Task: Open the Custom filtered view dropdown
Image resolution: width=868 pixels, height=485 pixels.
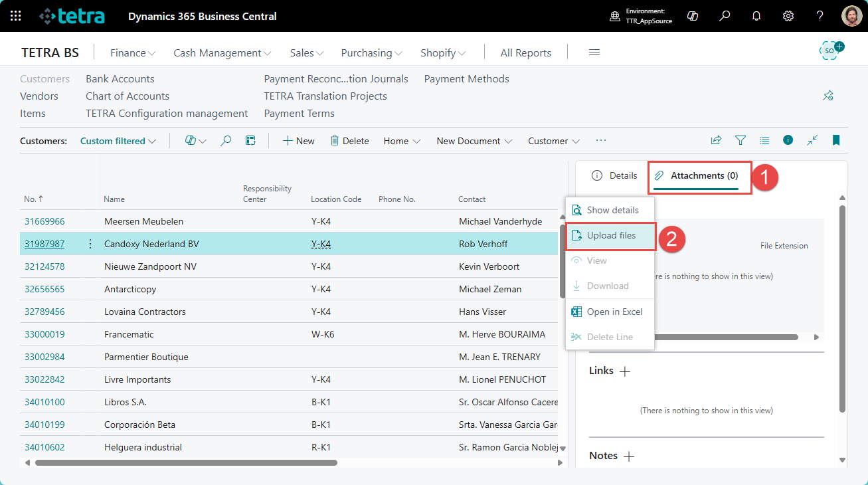Action: coord(118,141)
